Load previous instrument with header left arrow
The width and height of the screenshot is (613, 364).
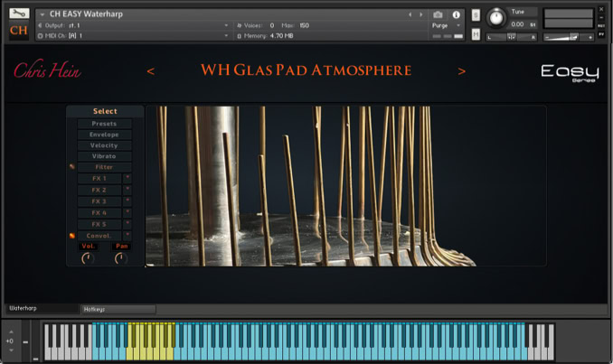pyautogui.click(x=410, y=14)
